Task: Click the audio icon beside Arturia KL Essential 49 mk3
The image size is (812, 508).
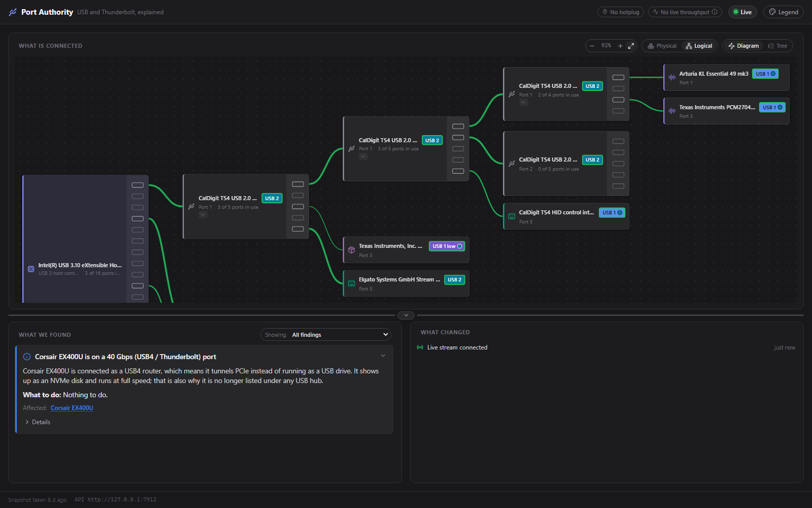Action: point(672,77)
